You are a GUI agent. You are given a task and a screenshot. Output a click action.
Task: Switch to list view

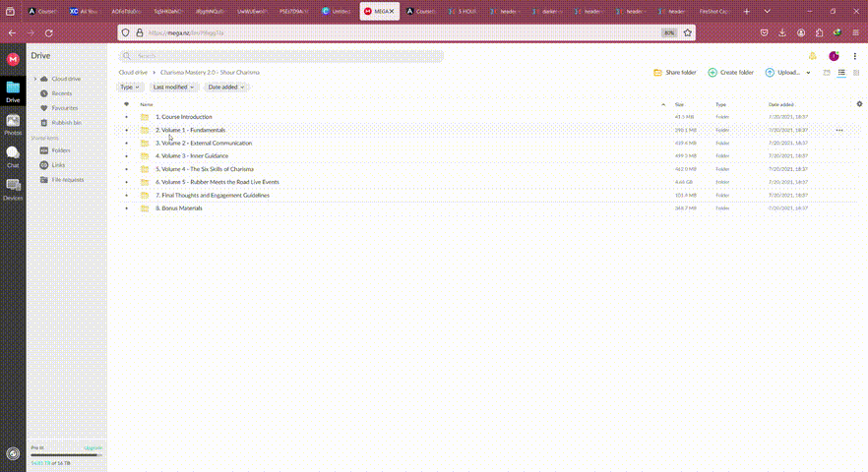coord(841,73)
